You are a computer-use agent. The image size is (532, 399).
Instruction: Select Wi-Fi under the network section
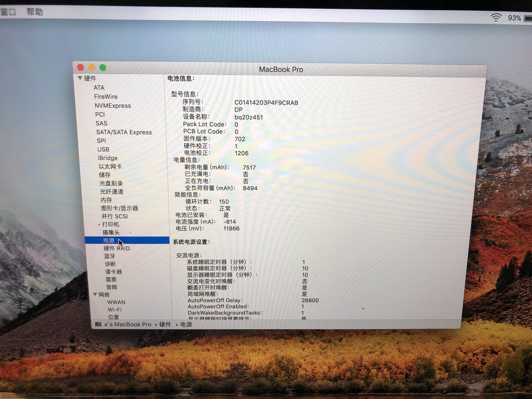tap(115, 310)
